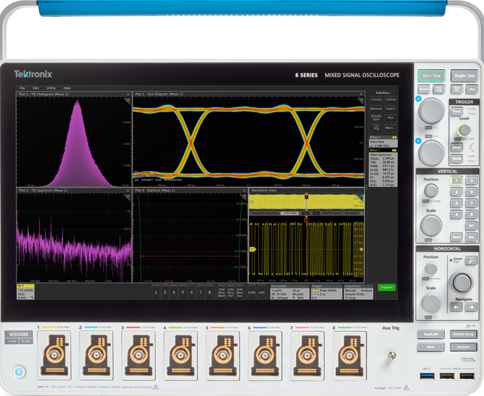Activate channel 5 on the settings bar

pos(183,292)
